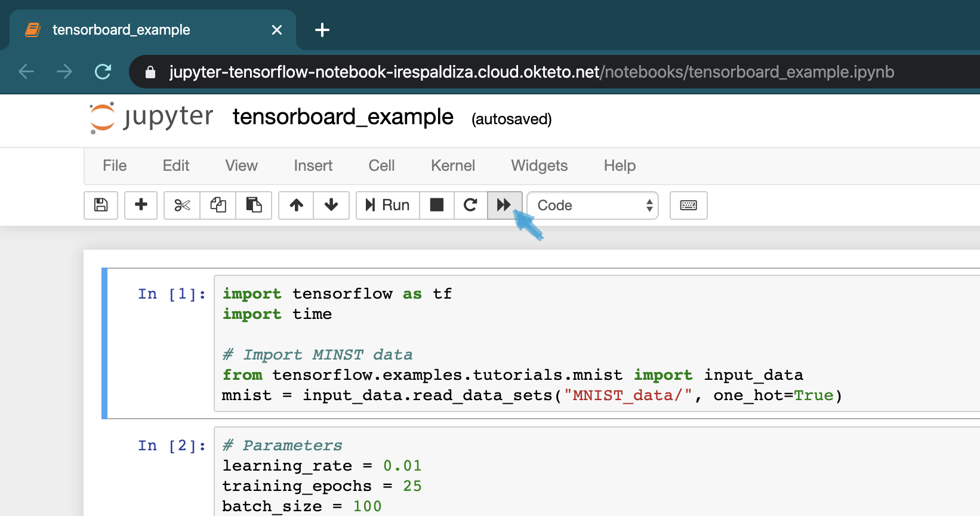
Task: Restart the kernel with the circular arrow icon
Action: click(471, 205)
